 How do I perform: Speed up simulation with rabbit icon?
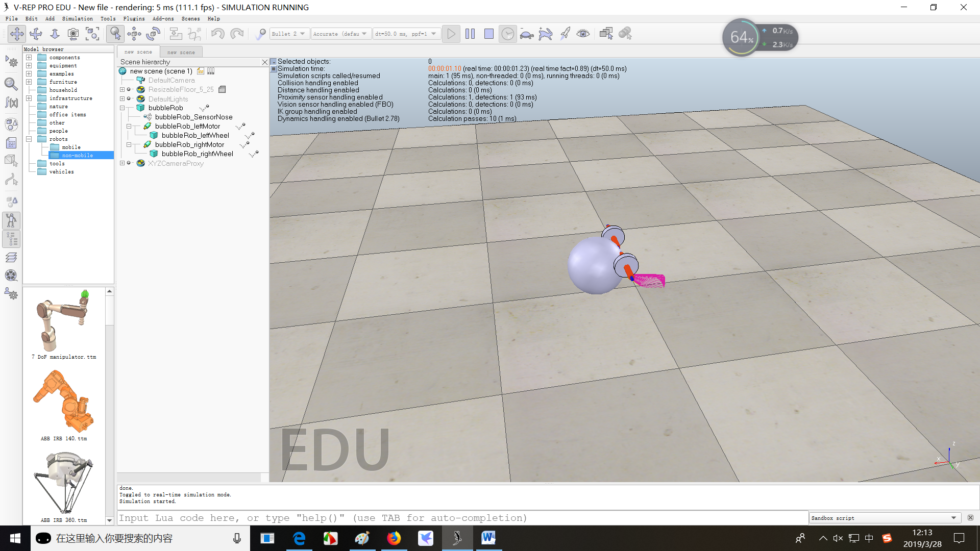click(545, 34)
